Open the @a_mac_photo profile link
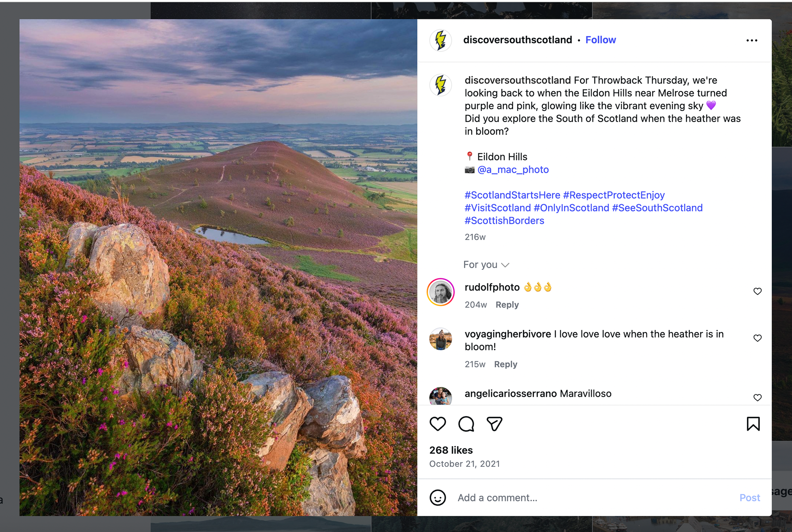This screenshot has width=792, height=532. tap(513, 170)
